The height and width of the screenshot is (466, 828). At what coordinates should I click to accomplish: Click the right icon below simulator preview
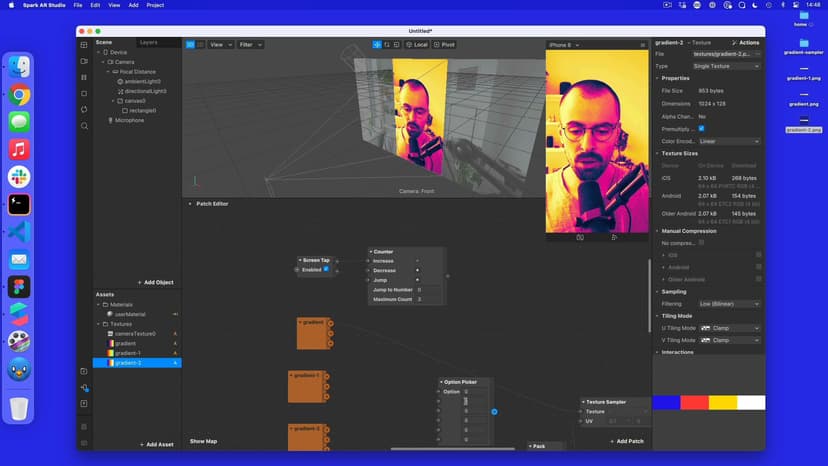point(614,237)
